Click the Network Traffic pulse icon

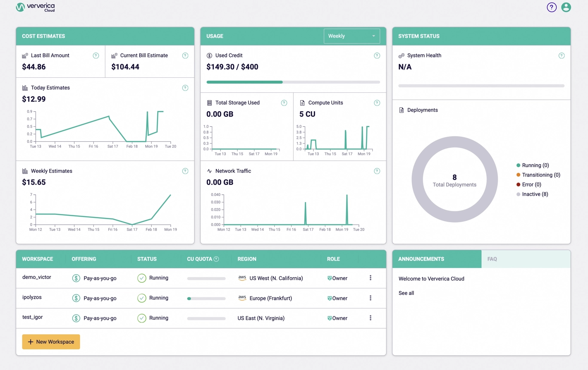tap(209, 171)
